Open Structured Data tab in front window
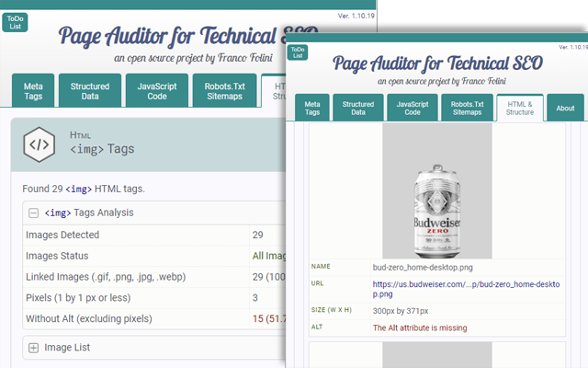The width and height of the screenshot is (588, 368). [x=358, y=108]
